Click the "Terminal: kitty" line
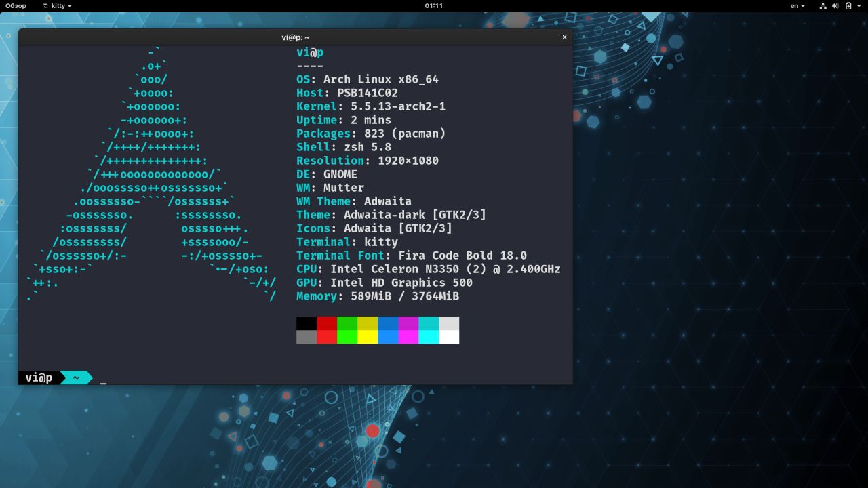The image size is (868, 488). click(347, 242)
